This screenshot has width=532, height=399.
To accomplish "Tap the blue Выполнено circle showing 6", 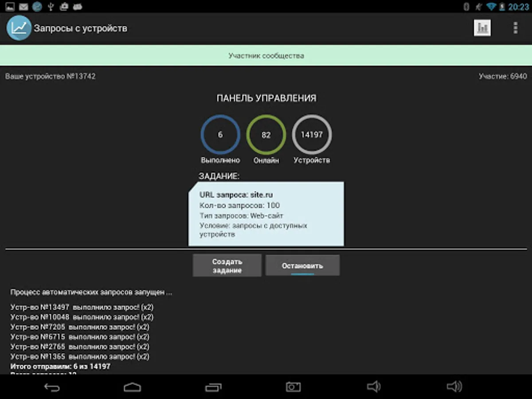I will tap(220, 135).
